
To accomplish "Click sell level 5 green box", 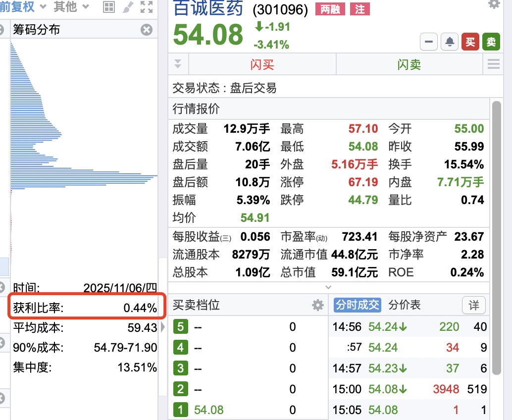I will pyautogui.click(x=181, y=326).
